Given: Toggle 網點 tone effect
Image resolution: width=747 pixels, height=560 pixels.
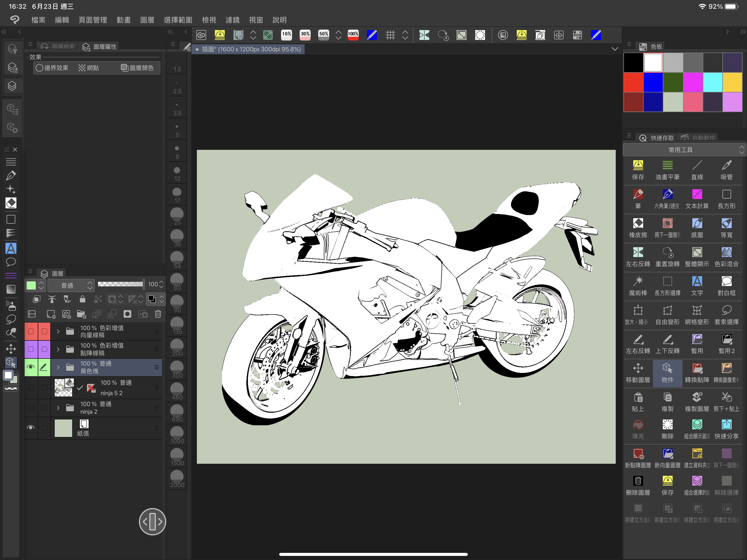Looking at the screenshot, I should pyautogui.click(x=89, y=68).
